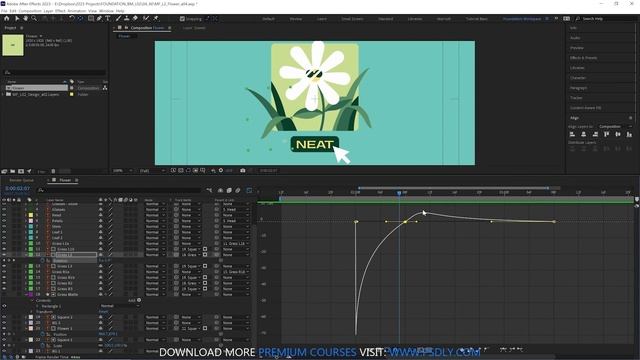The height and width of the screenshot is (360, 640).
Task: Expand the AP_L02_Design folder in Project panel
Action: coord(4,94)
